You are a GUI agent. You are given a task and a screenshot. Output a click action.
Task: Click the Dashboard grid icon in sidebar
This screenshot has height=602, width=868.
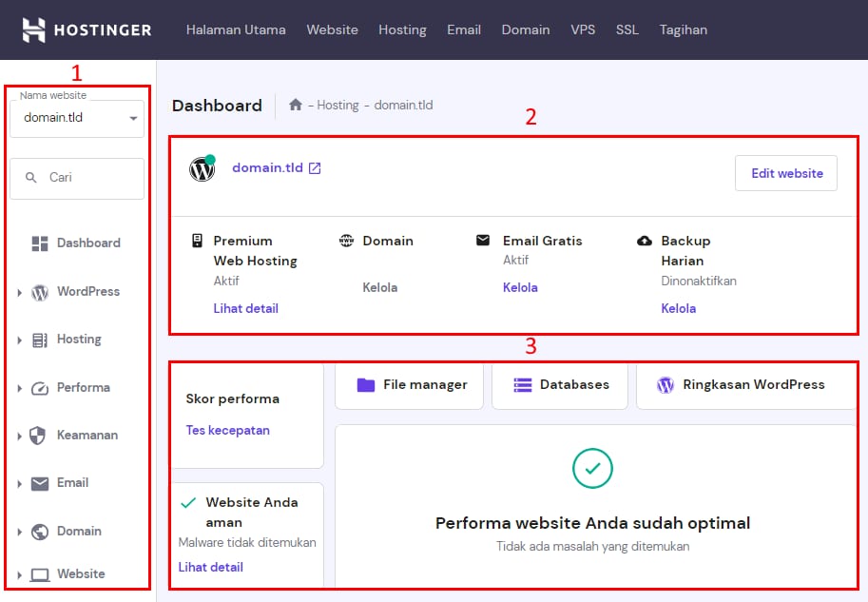[40, 243]
